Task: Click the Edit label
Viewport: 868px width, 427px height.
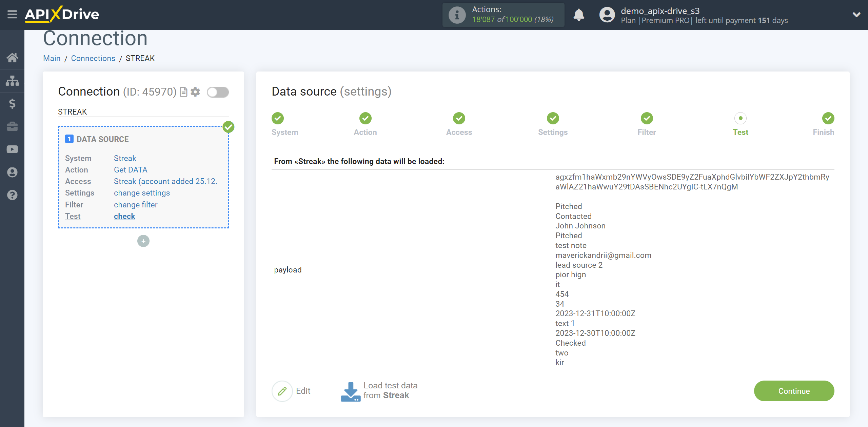Action: pos(303,391)
